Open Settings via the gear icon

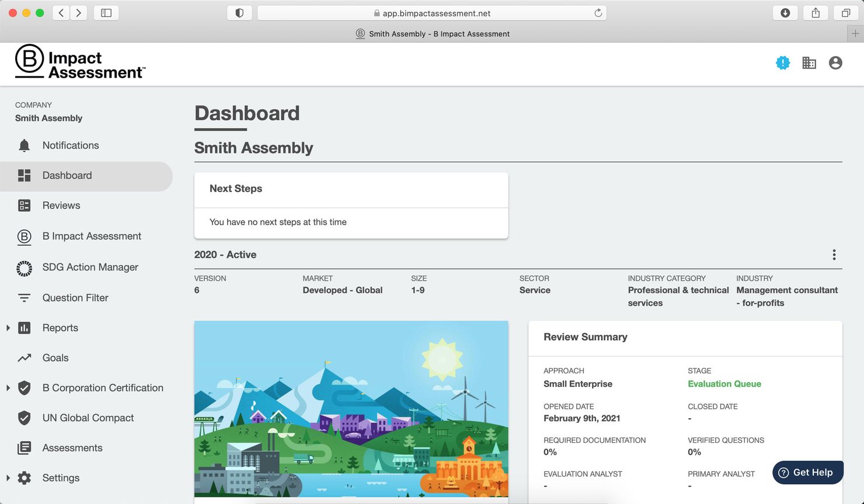(24, 478)
